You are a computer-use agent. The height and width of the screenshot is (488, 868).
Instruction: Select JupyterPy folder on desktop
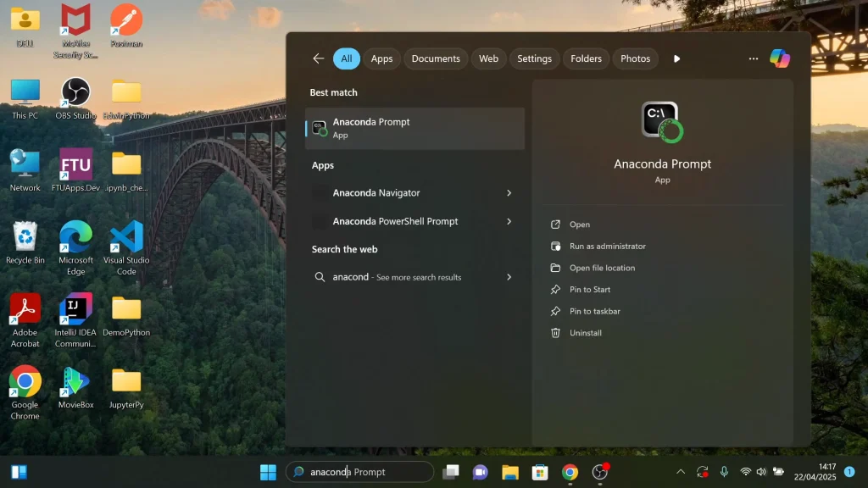(126, 388)
